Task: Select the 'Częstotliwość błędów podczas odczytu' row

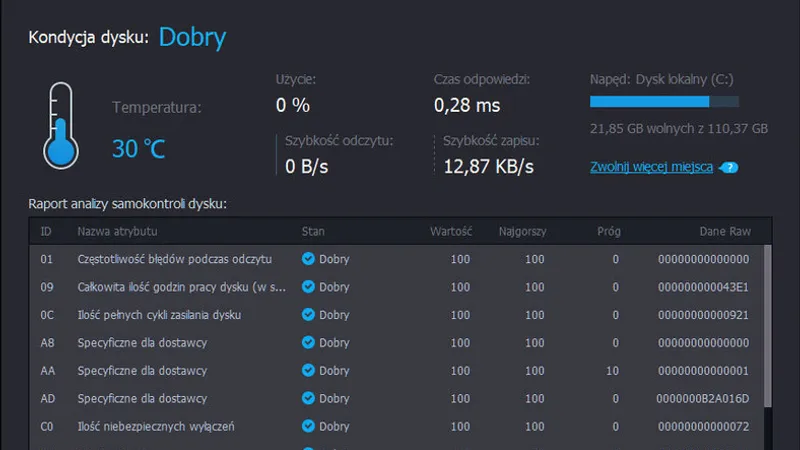Action: pyautogui.click(x=175, y=259)
